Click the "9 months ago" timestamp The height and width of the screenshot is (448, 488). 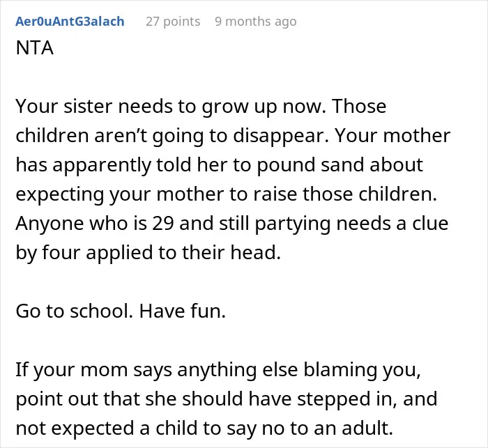[x=256, y=22]
